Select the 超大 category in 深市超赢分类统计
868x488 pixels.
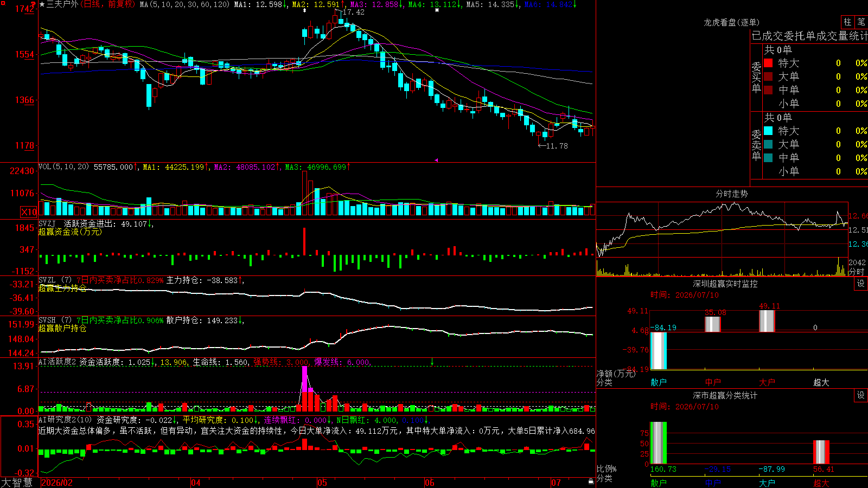click(821, 483)
